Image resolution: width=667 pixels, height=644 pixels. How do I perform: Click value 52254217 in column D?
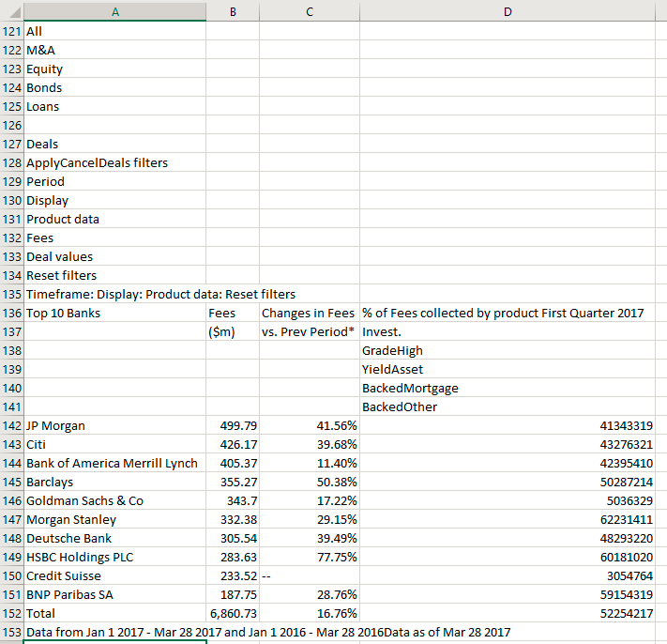(x=508, y=613)
